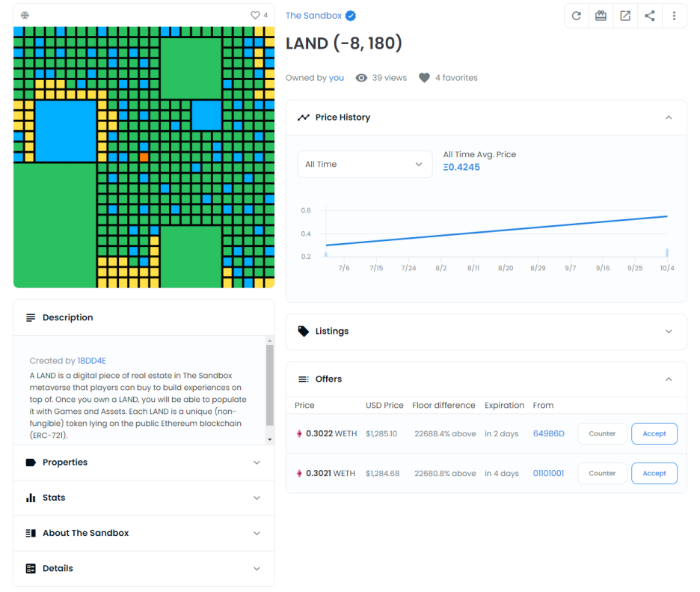Click the Floor difference column header

443,406
